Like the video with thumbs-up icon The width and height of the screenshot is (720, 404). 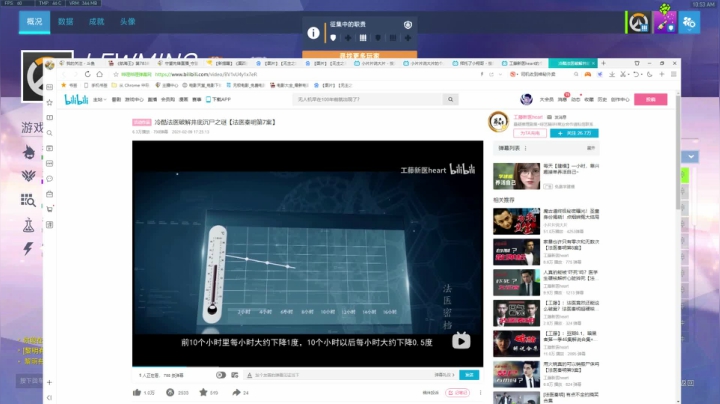(137, 393)
